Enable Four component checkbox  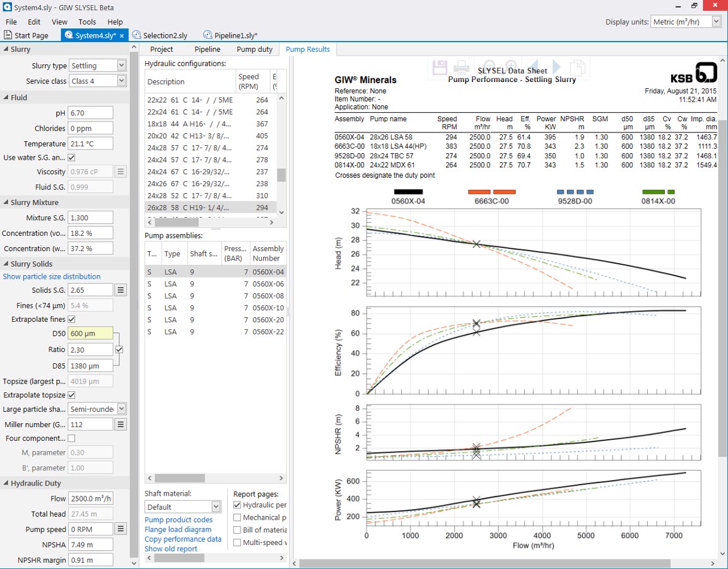[x=71, y=438]
